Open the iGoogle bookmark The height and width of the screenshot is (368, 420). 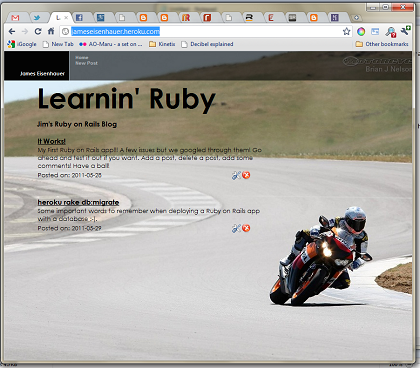click(22, 44)
